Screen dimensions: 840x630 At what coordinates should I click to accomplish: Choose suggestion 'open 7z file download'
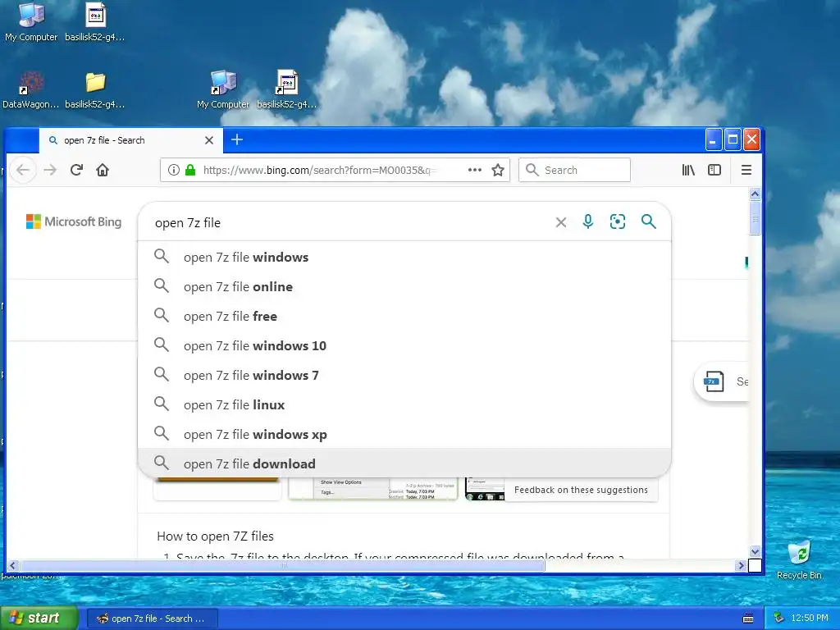coord(404,463)
